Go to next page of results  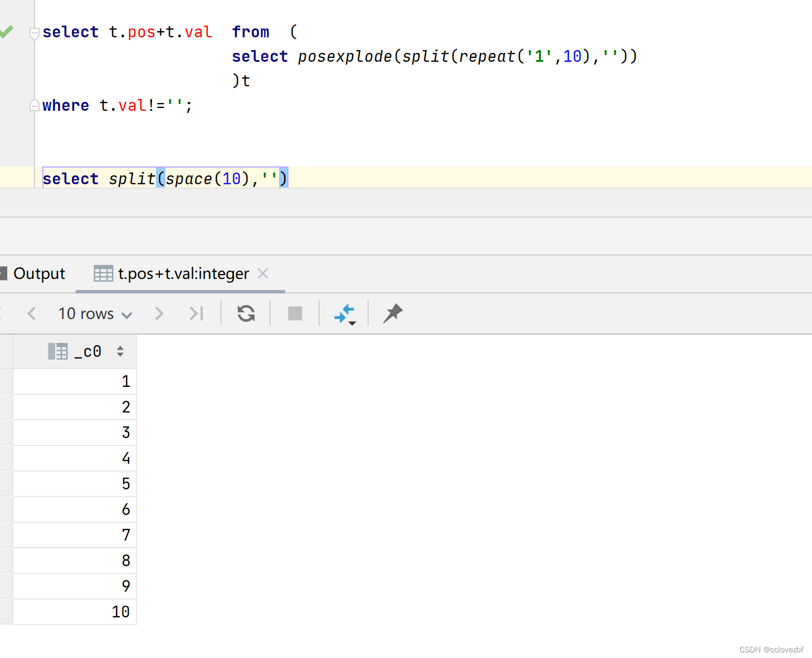click(159, 313)
